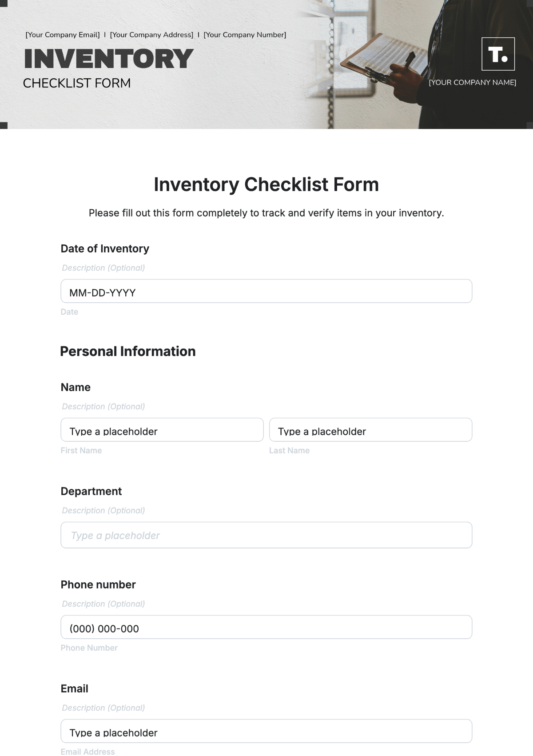The height and width of the screenshot is (756, 533).
Task: Click the T. company logo icon
Action: [498, 54]
